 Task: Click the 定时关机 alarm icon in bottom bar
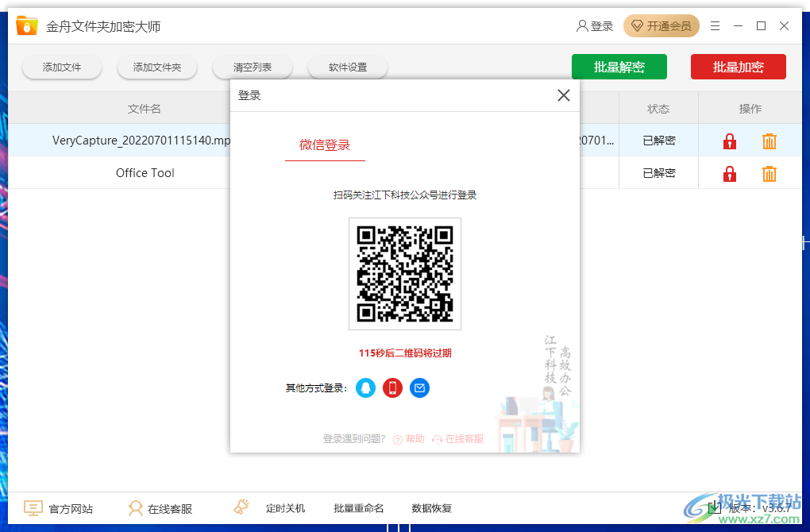241,506
